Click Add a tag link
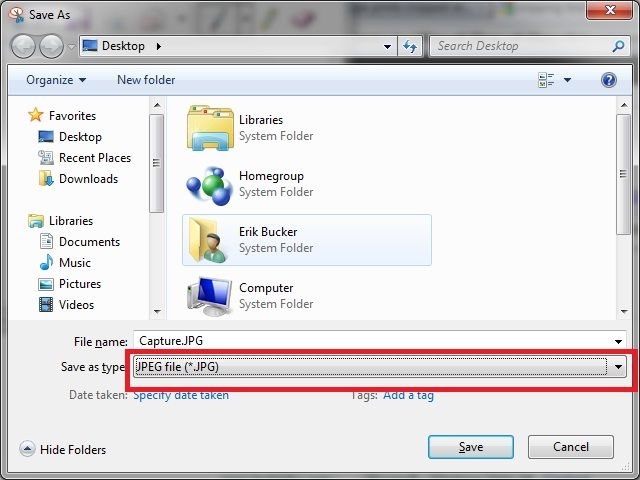 409,395
